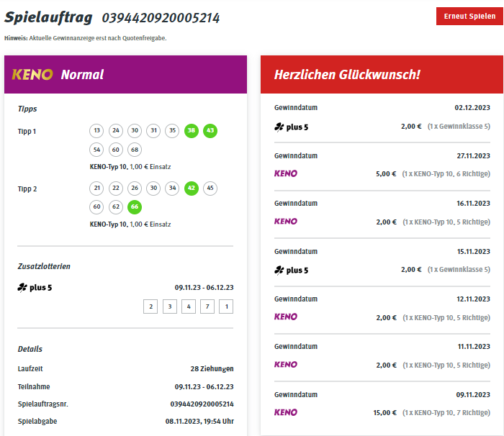Select number ball 62 in Tipp 2
The height and width of the screenshot is (436, 504).
(x=116, y=207)
